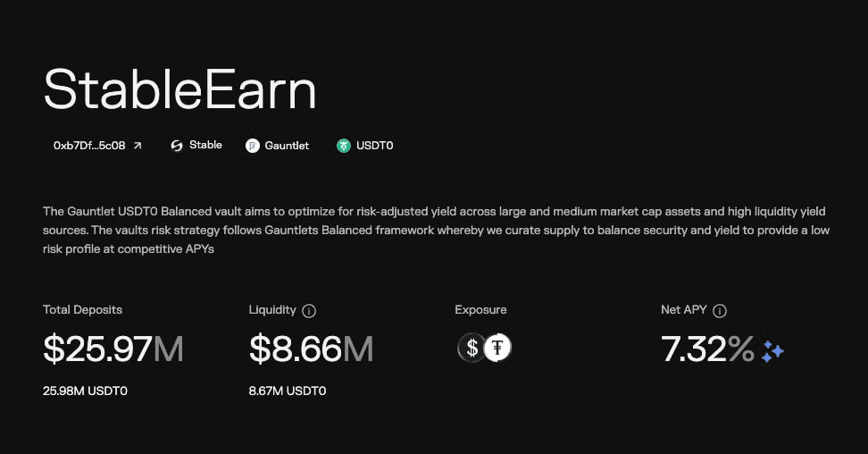Image resolution: width=868 pixels, height=454 pixels.
Task: Click the blue sparkle icon beside 7.32%
Action: coord(772,351)
